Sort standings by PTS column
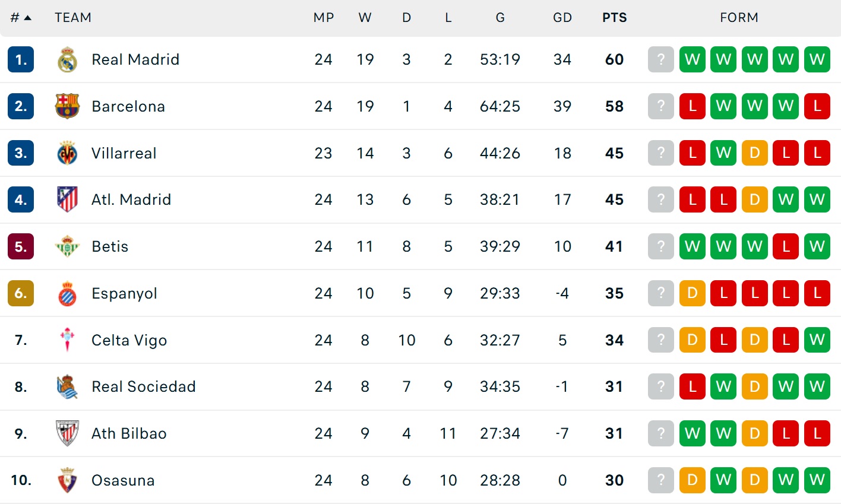The image size is (841, 504). point(614,18)
